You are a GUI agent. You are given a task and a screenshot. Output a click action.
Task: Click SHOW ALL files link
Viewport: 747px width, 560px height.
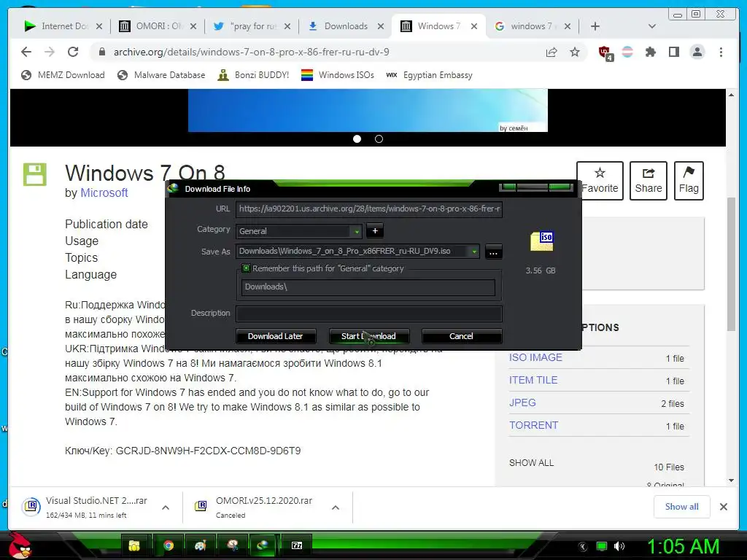pos(531,463)
